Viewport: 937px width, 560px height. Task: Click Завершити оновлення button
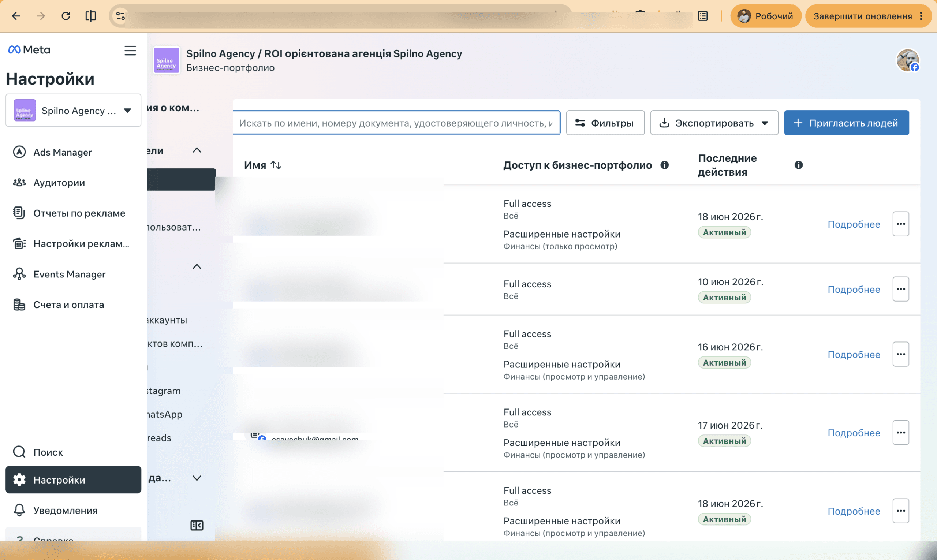862,16
